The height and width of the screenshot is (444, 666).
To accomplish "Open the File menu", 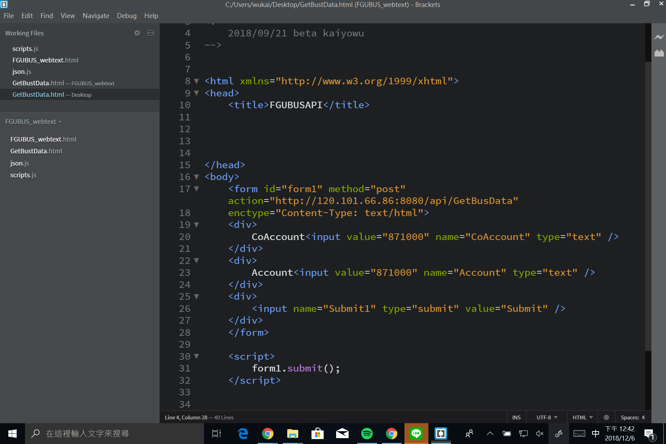I will 8,16.
